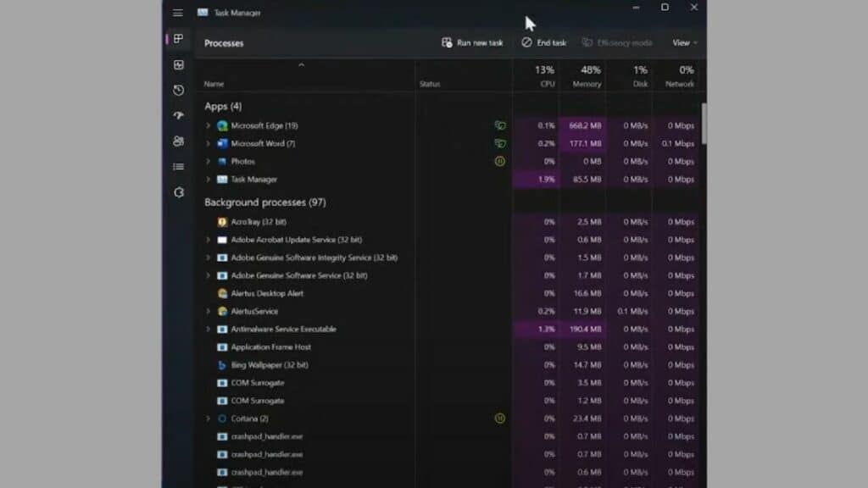The width and height of the screenshot is (868, 488).
Task: Open the Performance page icon
Action: [178, 65]
